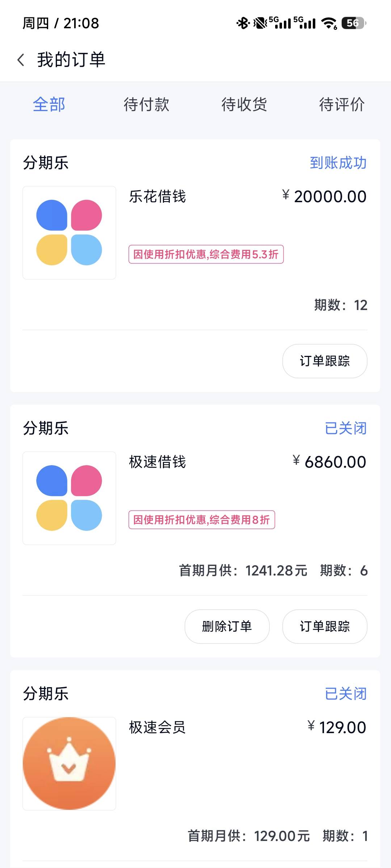
Task: Switch to the 全部 tab
Action: 49,105
